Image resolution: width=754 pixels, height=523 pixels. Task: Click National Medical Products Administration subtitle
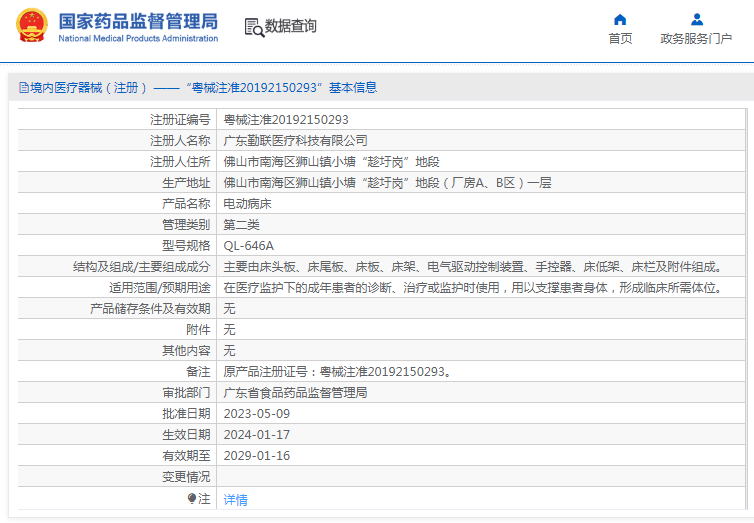(138, 38)
